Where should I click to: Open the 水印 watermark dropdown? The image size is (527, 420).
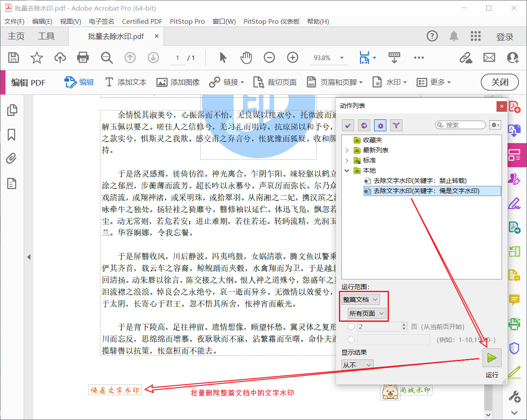click(390, 82)
